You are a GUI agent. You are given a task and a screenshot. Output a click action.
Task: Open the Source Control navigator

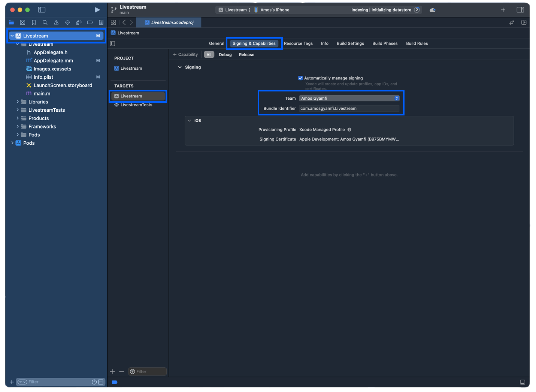tap(22, 22)
